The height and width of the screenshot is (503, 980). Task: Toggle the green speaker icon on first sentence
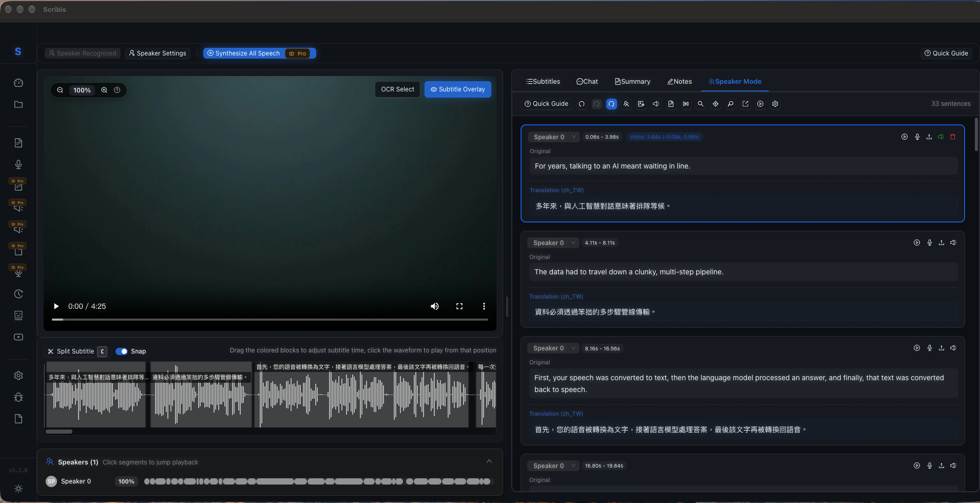[x=941, y=137]
